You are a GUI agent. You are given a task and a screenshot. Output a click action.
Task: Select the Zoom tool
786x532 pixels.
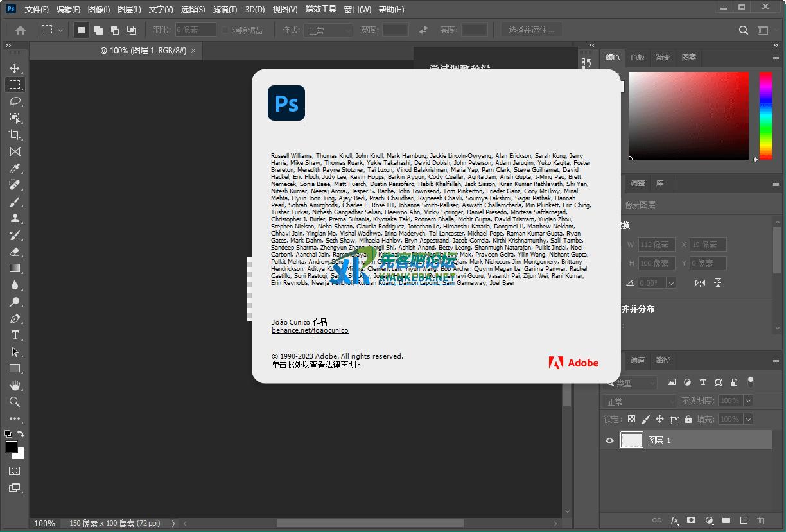(x=15, y=402)
